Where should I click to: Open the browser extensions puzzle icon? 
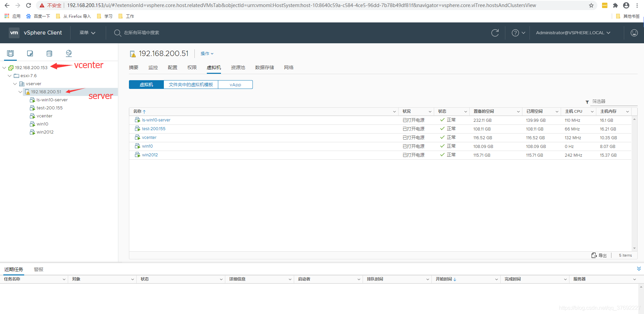615,5
